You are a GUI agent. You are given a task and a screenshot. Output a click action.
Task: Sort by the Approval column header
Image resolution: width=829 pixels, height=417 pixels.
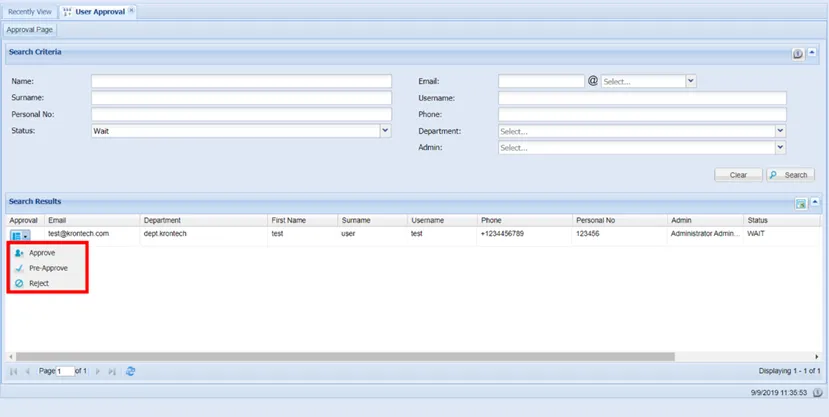(x=25, y=220)
